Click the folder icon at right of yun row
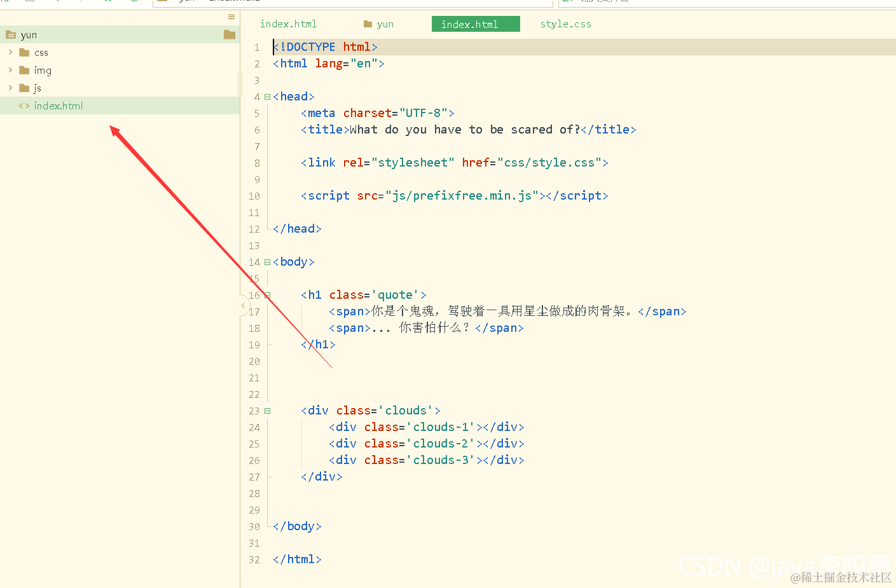Screen dimensions: 896x588 pos(230,35)
